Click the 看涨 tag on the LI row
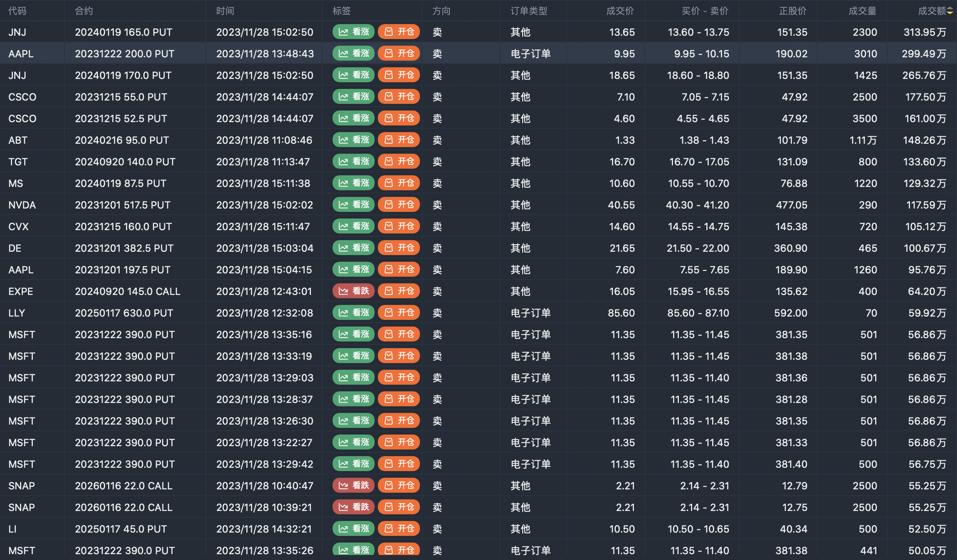The height and width of the screenshot is (560, 957). 353,529
